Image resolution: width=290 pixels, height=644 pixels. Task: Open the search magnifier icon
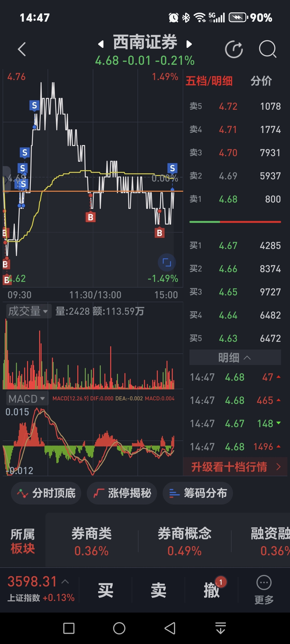[x=268, y=49]
